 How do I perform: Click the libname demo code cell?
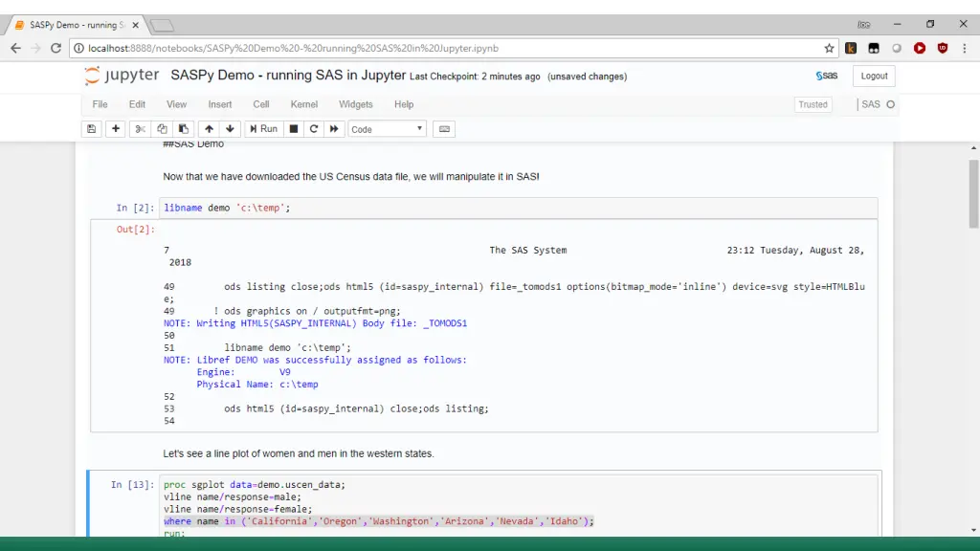point(518,208)
